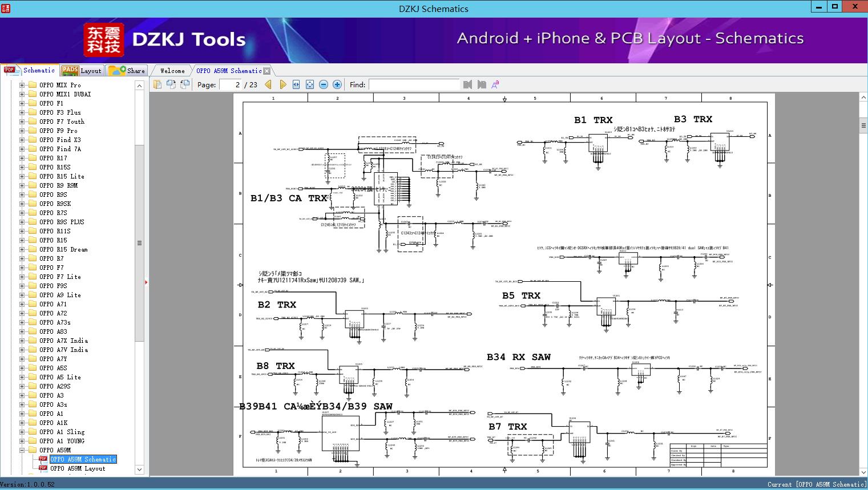
Task: Expand the OPPO R9S PLUS folder
Action: point(22,222)
